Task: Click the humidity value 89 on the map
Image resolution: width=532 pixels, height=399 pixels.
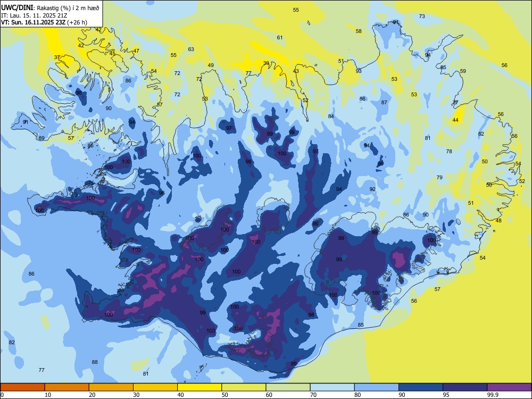Action: pos(41,138)
